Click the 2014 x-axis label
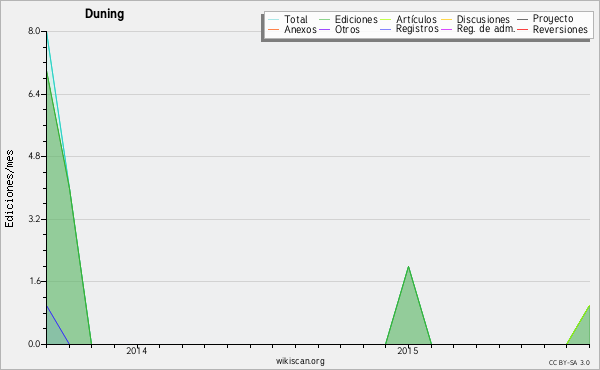 [137, 351]
